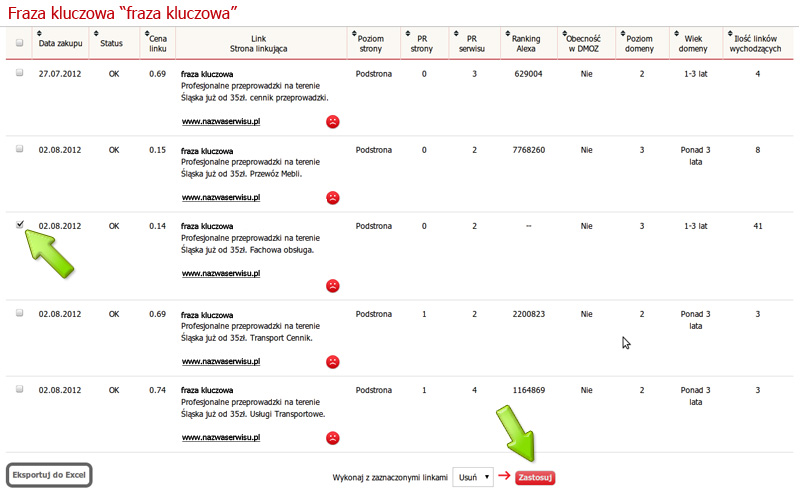Click Eksportuj do Excel button
Image resolution: width=800 pixels, height=497 pixels.
click(50, 475)
